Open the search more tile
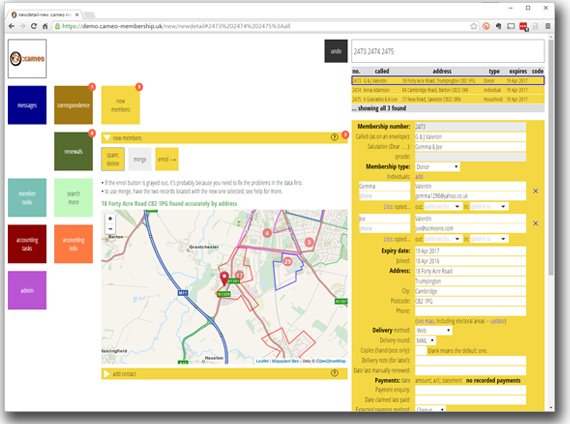The height and width of the screenshot is (424, 570). point(73,197)
